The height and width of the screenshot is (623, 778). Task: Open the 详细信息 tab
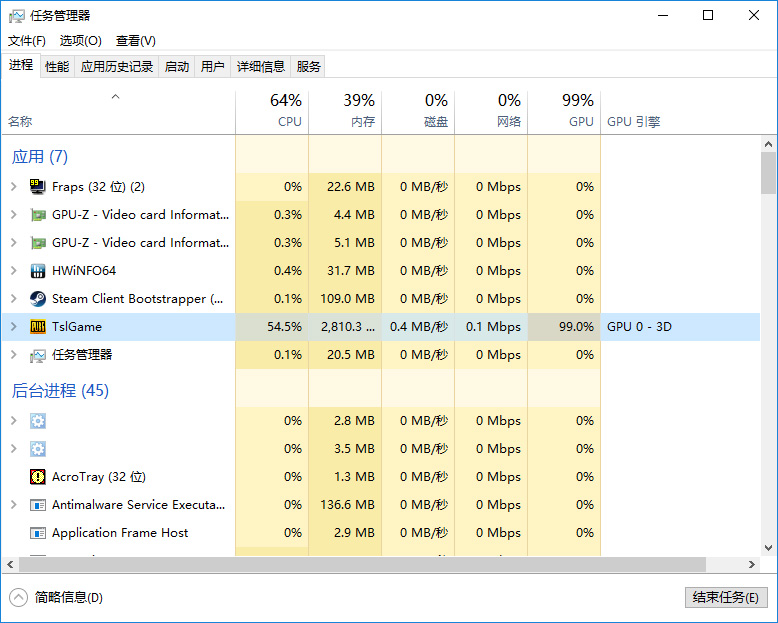tap(260, 67)
